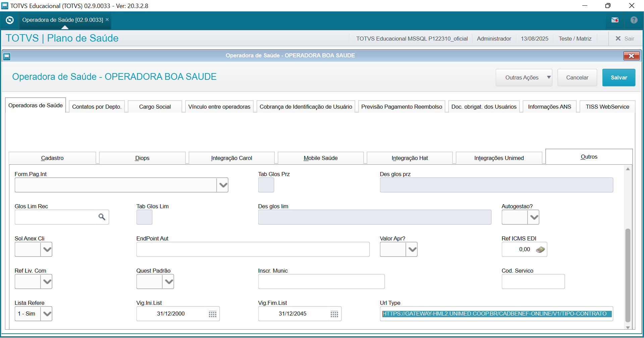The width and height of the screenshot is (644, 338).
Task: Click the EndPoint Aut input field
Action: pos(253,249)
